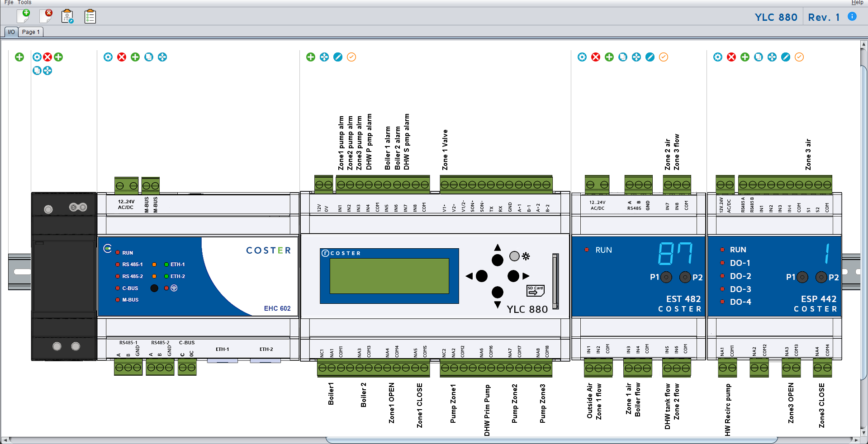
Task: Open the clipboard diagram editor icon
Action: [67, 16]
